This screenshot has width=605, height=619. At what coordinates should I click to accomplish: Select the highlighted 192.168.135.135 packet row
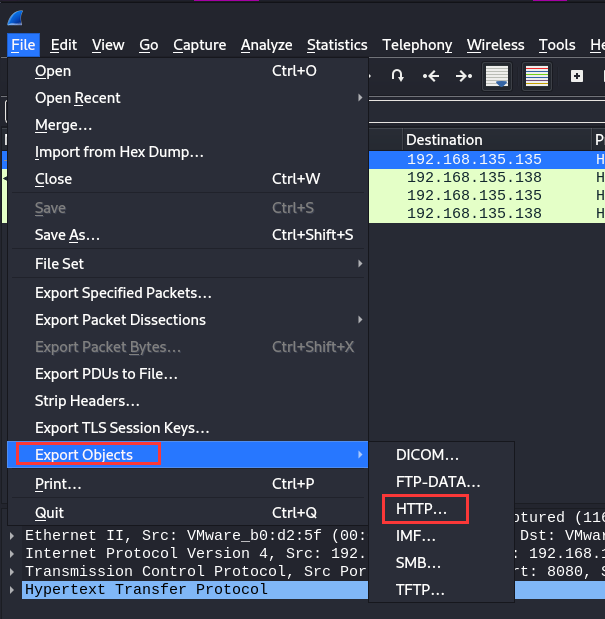487,159
